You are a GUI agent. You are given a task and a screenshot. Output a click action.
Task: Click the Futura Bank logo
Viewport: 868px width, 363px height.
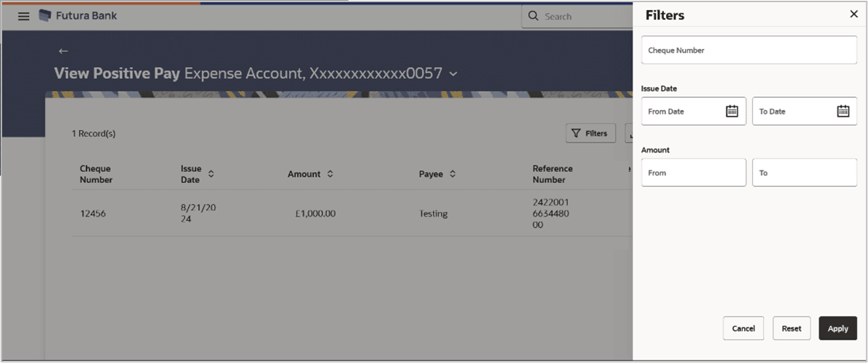pos(78,16)
